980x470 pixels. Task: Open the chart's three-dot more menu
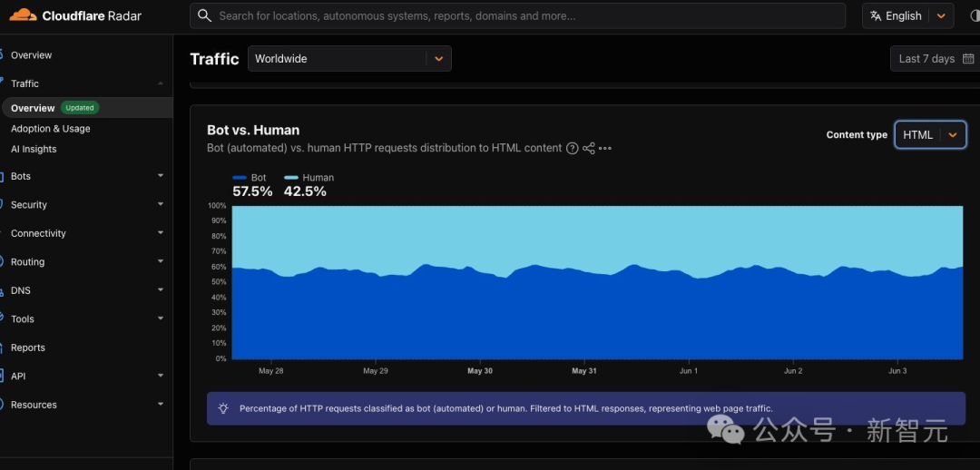click(x=605, y=149)
